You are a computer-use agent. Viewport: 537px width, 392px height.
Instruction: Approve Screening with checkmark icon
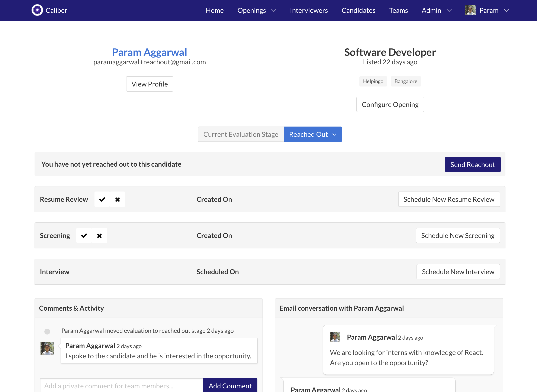[84, 236]
